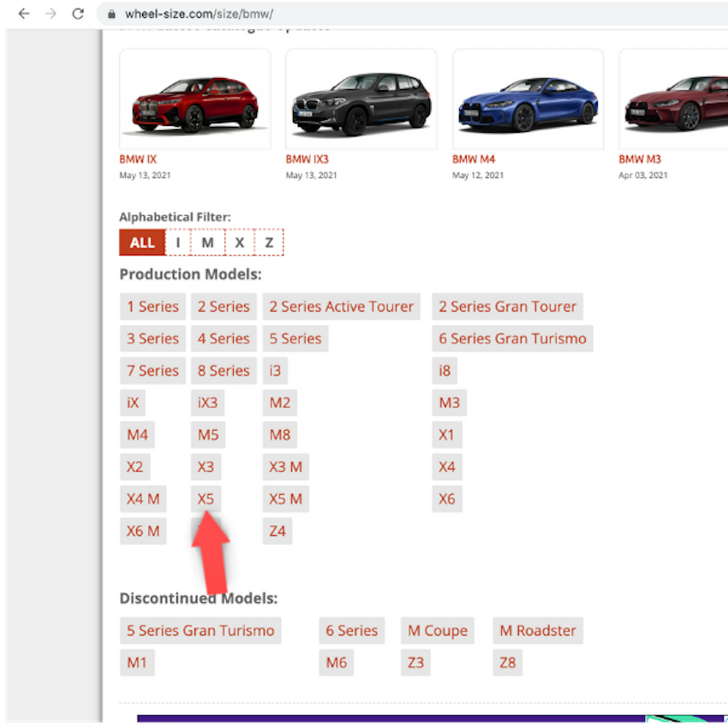This screenshot has height=728, width=728.
Task: Open the 5 Series production model
Action: (x=295, y=338)
